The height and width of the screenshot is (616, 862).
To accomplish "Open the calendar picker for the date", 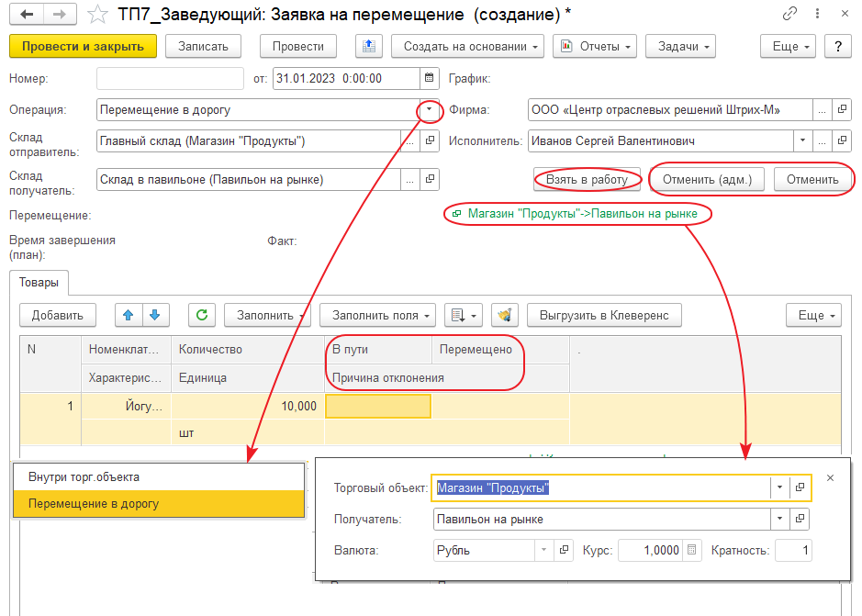I will click(430, 79).
